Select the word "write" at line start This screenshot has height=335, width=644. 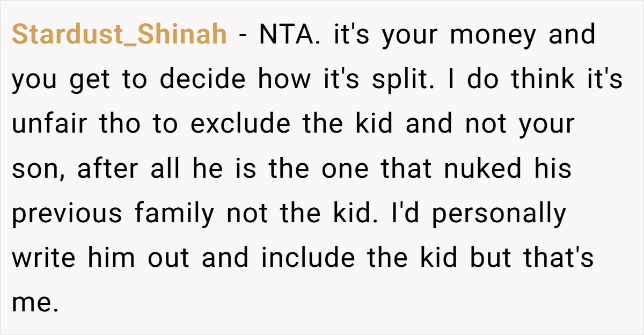pyautogui.click(x=42, y=257)
